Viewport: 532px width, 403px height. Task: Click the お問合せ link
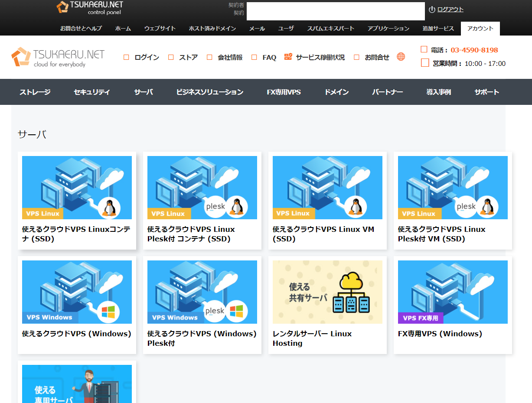[377, 57]
